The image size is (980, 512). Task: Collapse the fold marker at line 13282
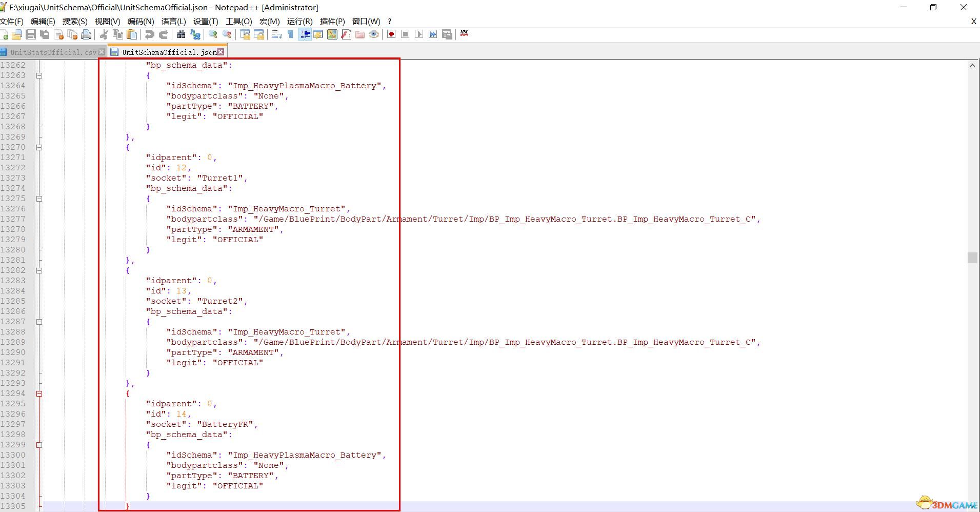point(39,270)
